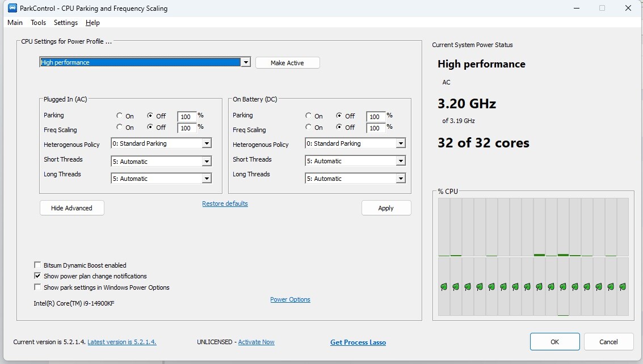Viewport: 643px width, 364px height.
Task: Click the 'Current version is 5.2.1.4.' text
Action: pos(49,342)
